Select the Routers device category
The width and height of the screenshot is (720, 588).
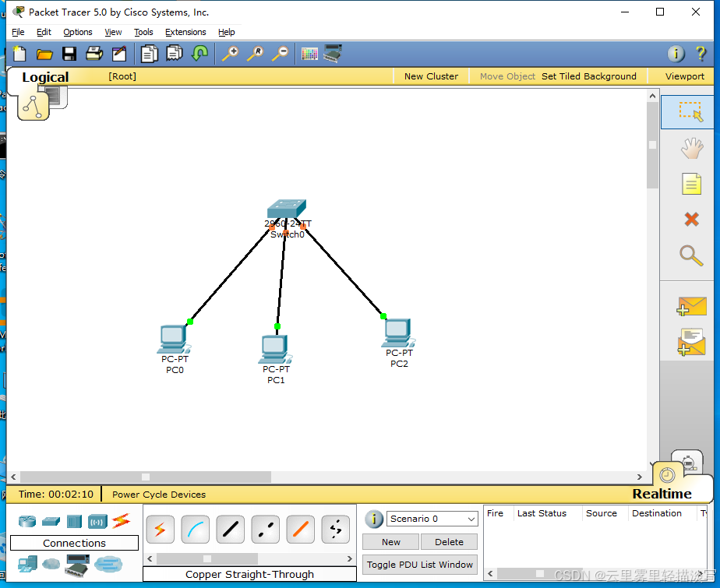pos(27,522)
